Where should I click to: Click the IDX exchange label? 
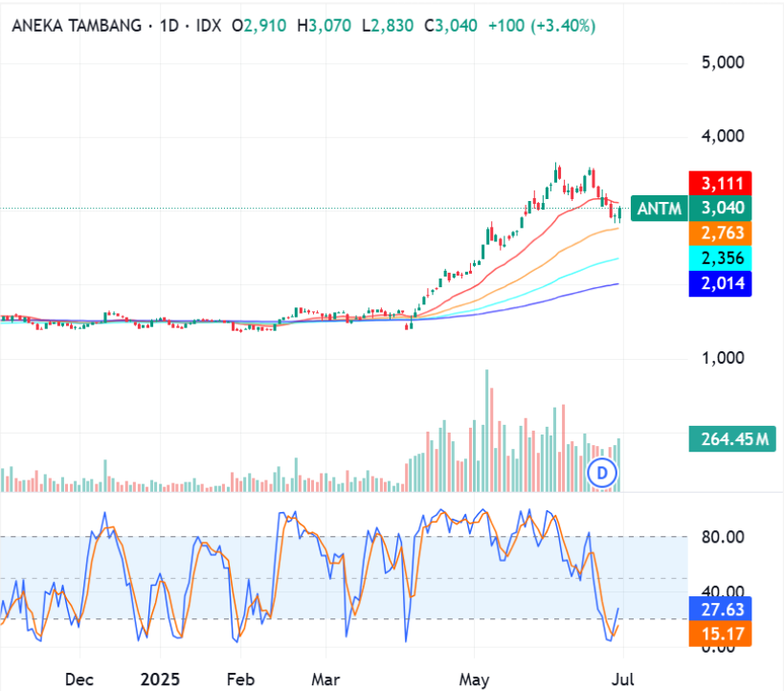tap(209, 26)
